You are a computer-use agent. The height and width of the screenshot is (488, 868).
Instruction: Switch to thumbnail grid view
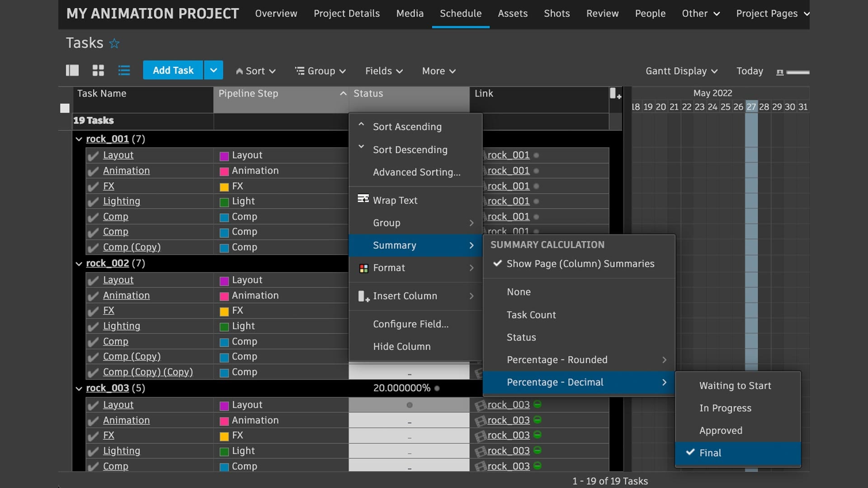coord(98,70)
